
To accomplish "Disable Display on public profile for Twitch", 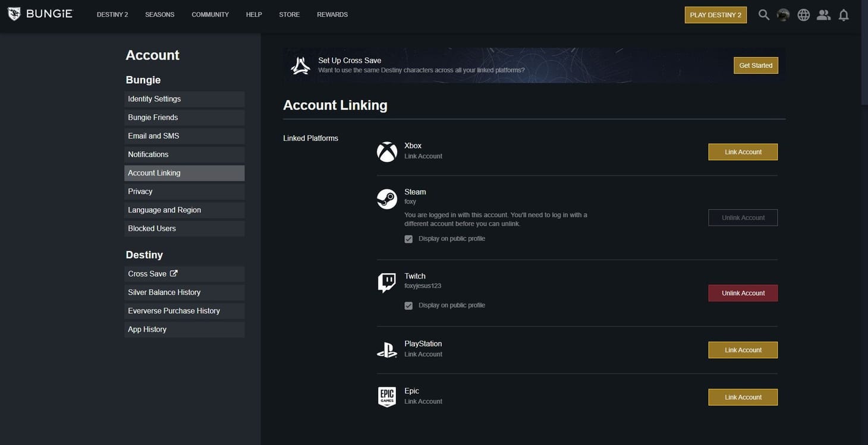I will pos(408,305).
